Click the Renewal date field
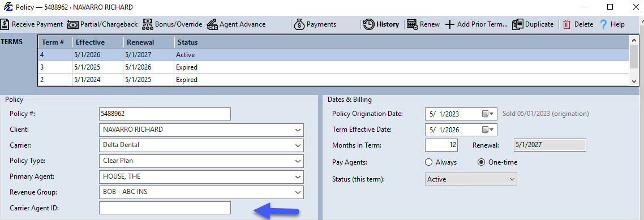Screen dimensions: 644x220 (x=549, y=145)
